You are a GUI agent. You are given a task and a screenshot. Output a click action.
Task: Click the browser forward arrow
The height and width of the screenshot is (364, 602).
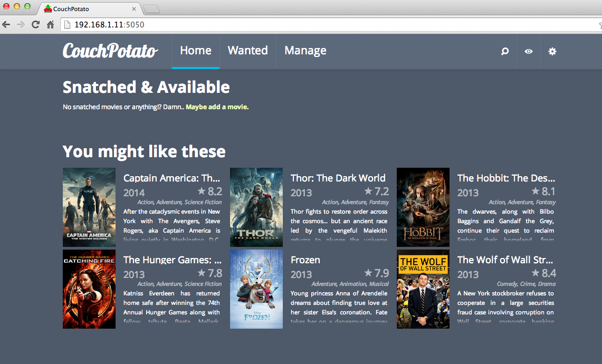(x=21, y=25)
